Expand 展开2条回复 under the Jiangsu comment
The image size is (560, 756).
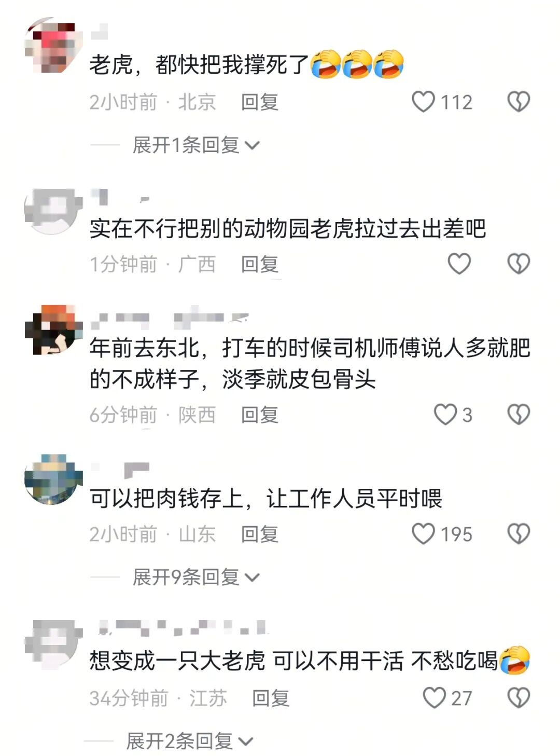point(190,741)
